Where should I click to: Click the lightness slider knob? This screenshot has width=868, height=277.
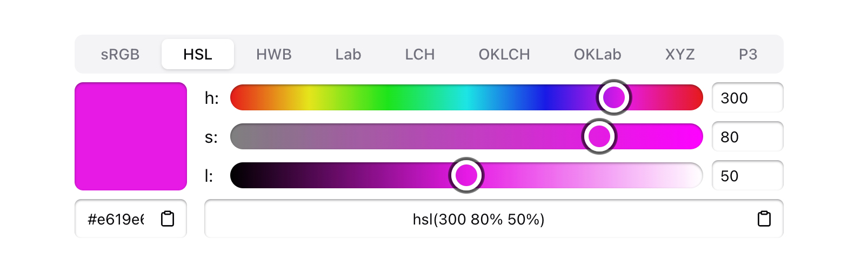point(466,175)
